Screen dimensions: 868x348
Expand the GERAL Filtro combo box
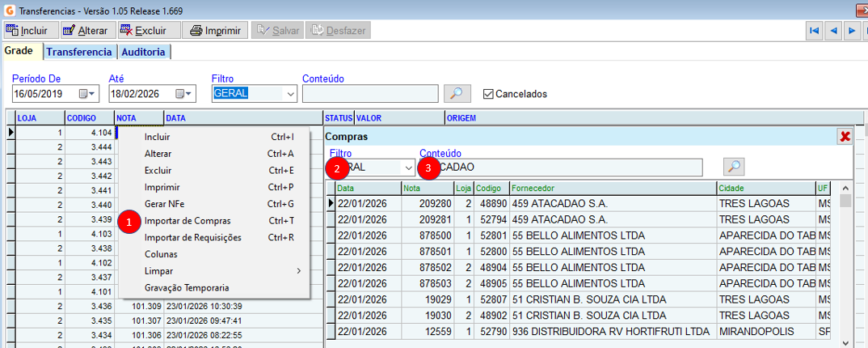pos(290,94)
